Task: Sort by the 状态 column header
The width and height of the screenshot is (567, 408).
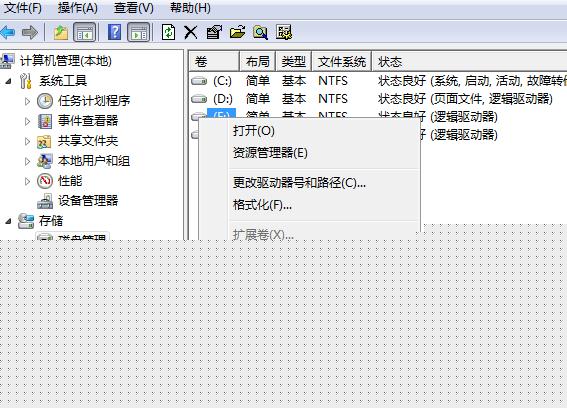Action: [x=469, y=61]
